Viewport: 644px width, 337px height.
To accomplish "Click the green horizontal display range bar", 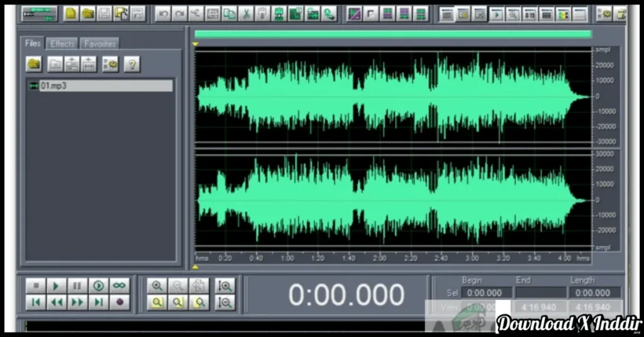I will click(392, 35).
